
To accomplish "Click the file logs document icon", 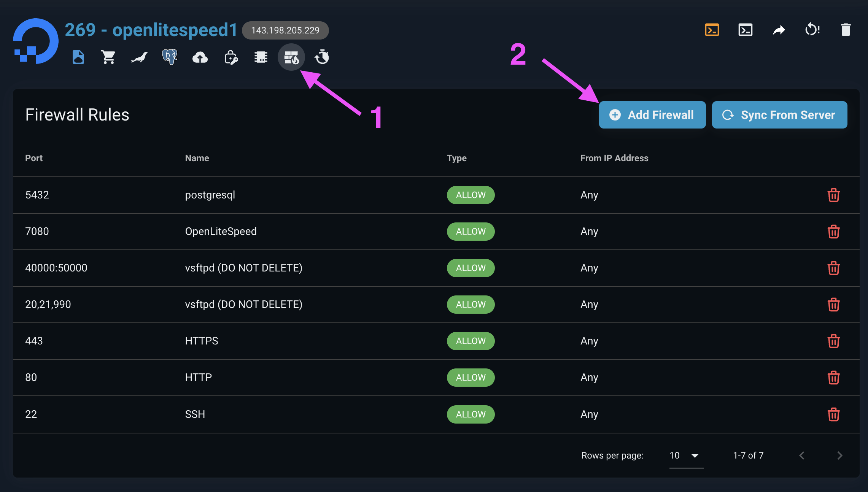I will tap(78, 57).
